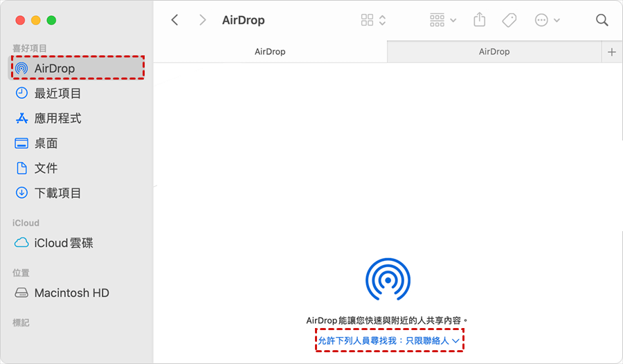Select AirDrop in the sidebar
The height and width of the screenshot is (364, 623).
(x=54, y=69)
